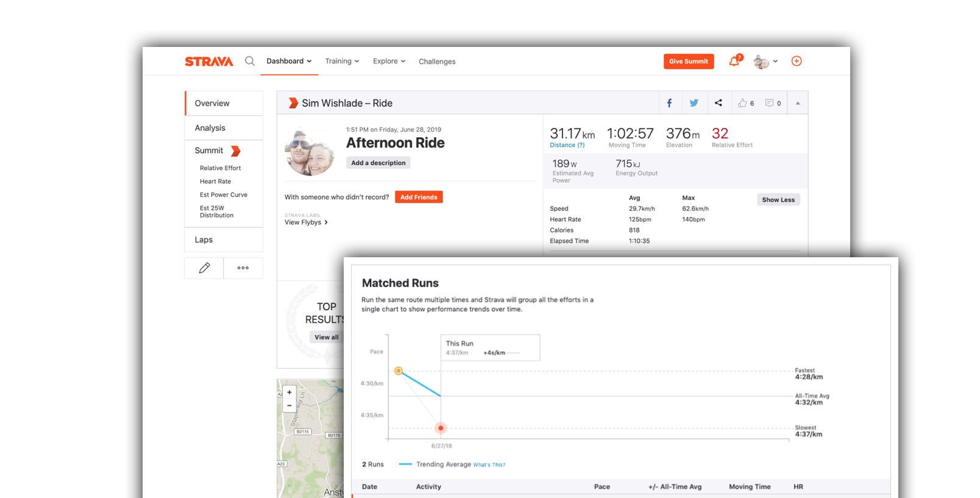
Task: Click the What's This? link
Action: (x=489, y=464)
